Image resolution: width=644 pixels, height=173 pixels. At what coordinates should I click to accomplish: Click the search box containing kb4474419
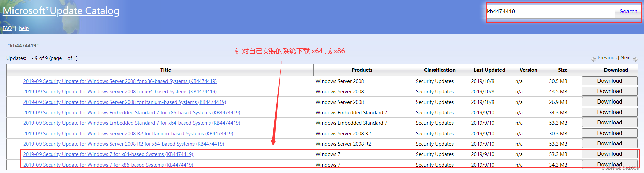coord(550,12)
